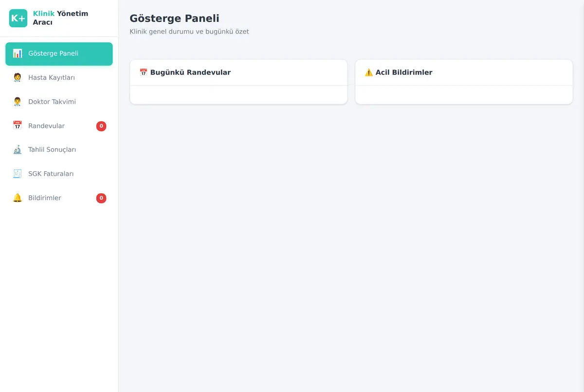This screenshot has width=584, height=392.
Task: Navigate to SGK Faturaları
Action: (59, 174)
